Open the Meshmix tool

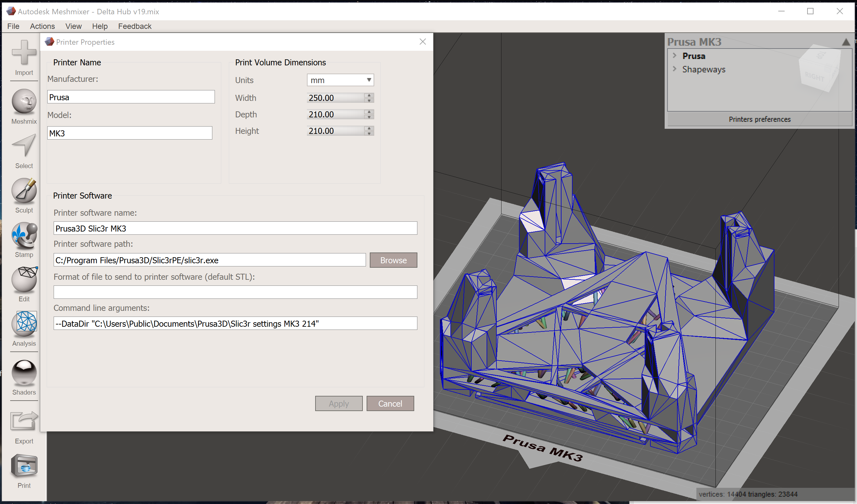(24, 106)
